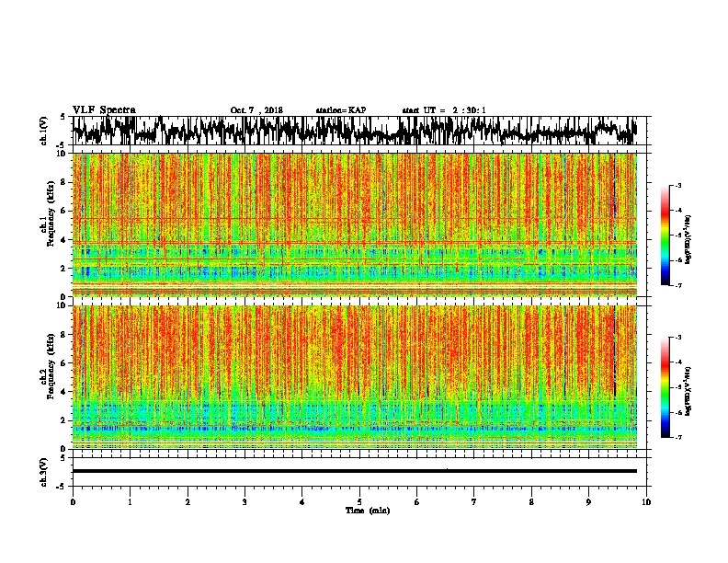728x563 pixels.
Task: Click the "ch.3(V)" axis label
Action: point(44,472)
